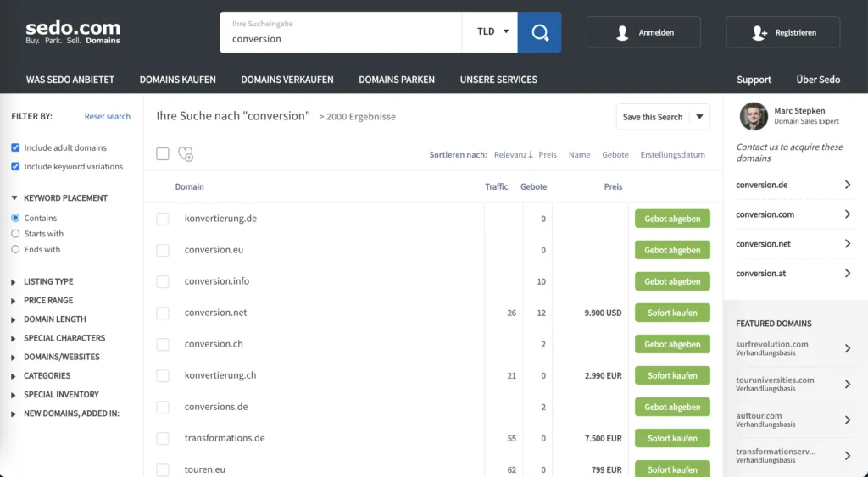
Task: Check the select-all checkbox above the list
Action: [x=163, y=154]
